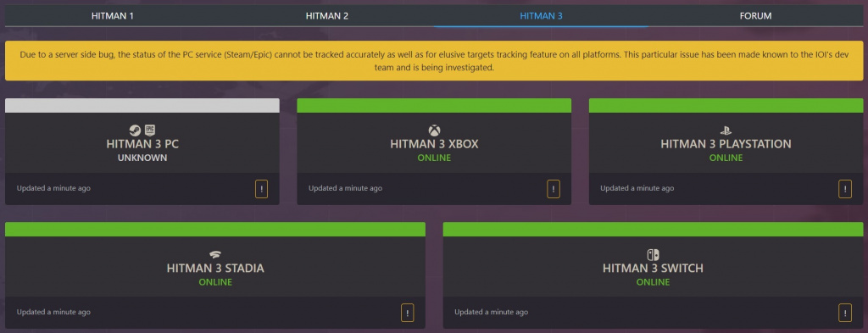
Task: Open the alert icon on HITMAN 3 XBOX card
Action: [553, 189]
